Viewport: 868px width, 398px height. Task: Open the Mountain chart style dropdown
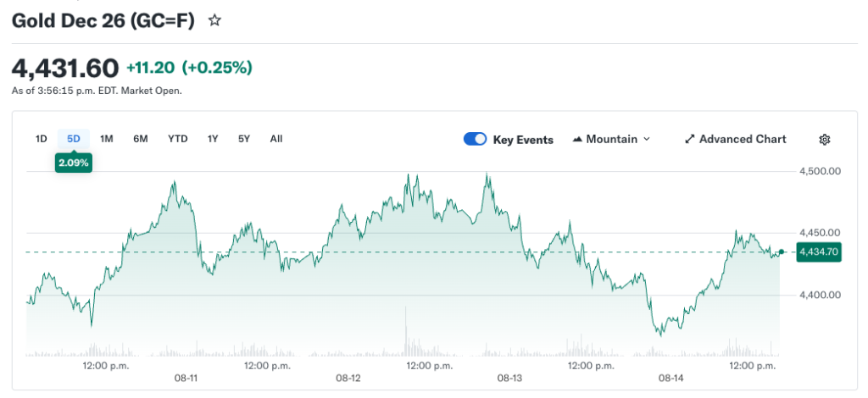[x=611, y=139]
